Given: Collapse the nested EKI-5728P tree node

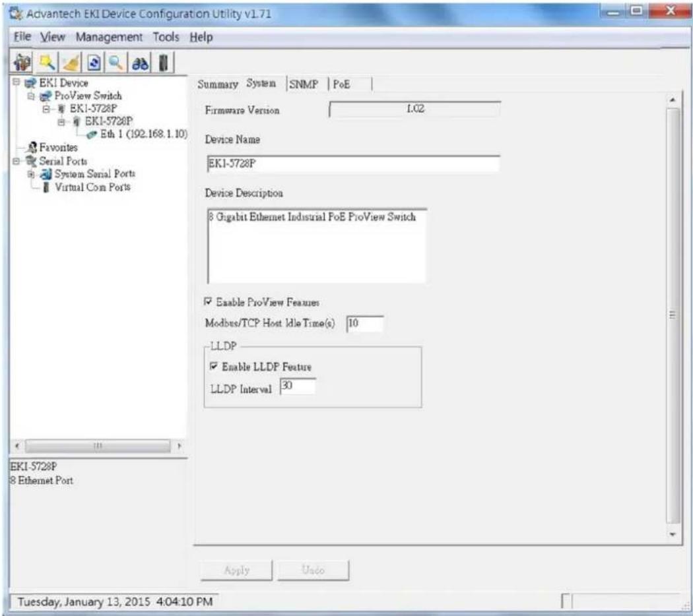Looking at the screenshot, I should (61, 122).
